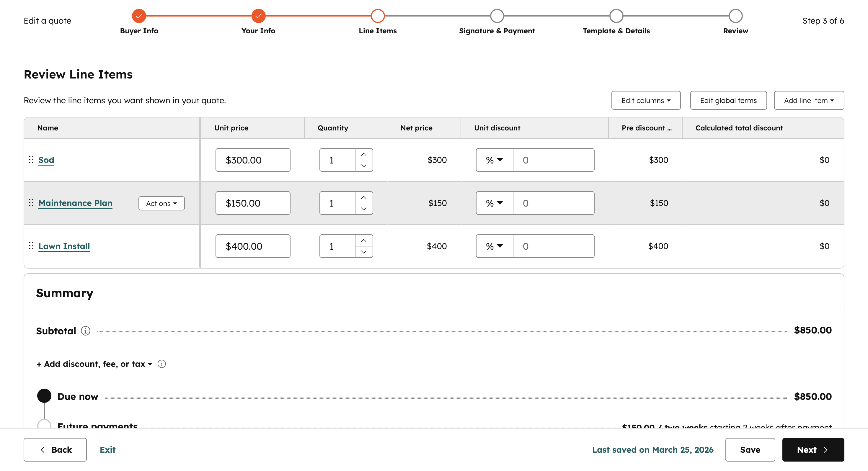Click drag handle next to Maintenance Plan
Screen dimensions: 868x471
pyautogui.click(x=31, y=203)
